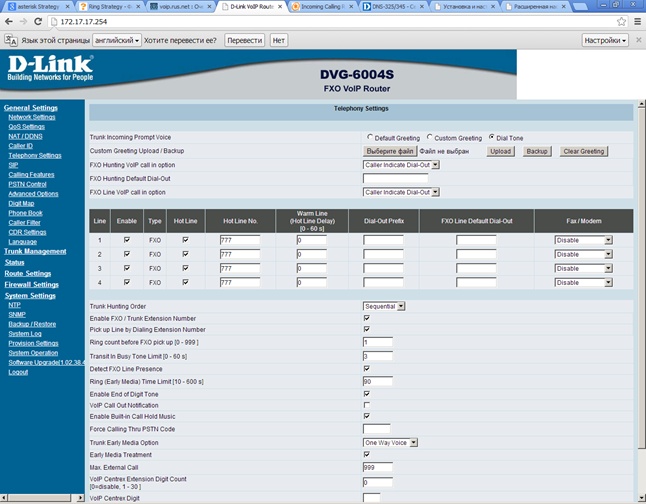This screenshot has height=504, width=646.
Task: Open Trunk Management sidebar link
Action: pos(35,251)
